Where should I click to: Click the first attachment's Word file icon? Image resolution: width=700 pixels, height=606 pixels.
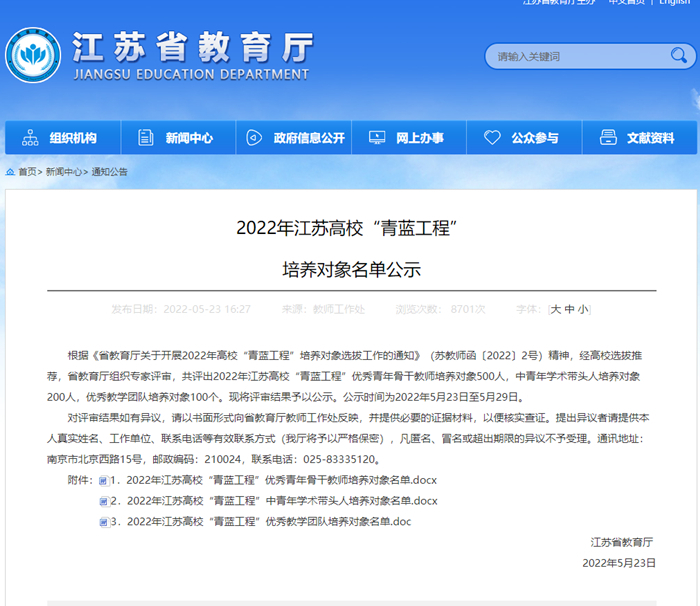(x=103, y=481)
